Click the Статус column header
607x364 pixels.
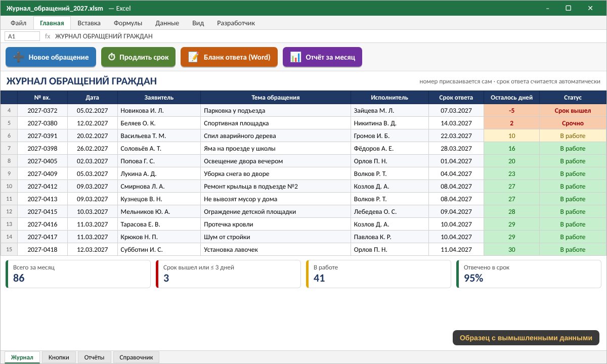[x=573, y=98]
